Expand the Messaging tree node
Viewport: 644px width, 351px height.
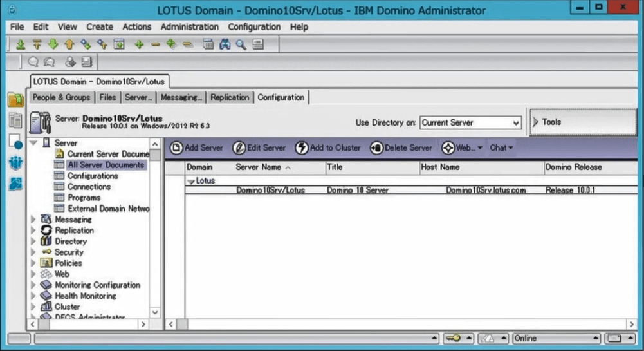point(33,220)
